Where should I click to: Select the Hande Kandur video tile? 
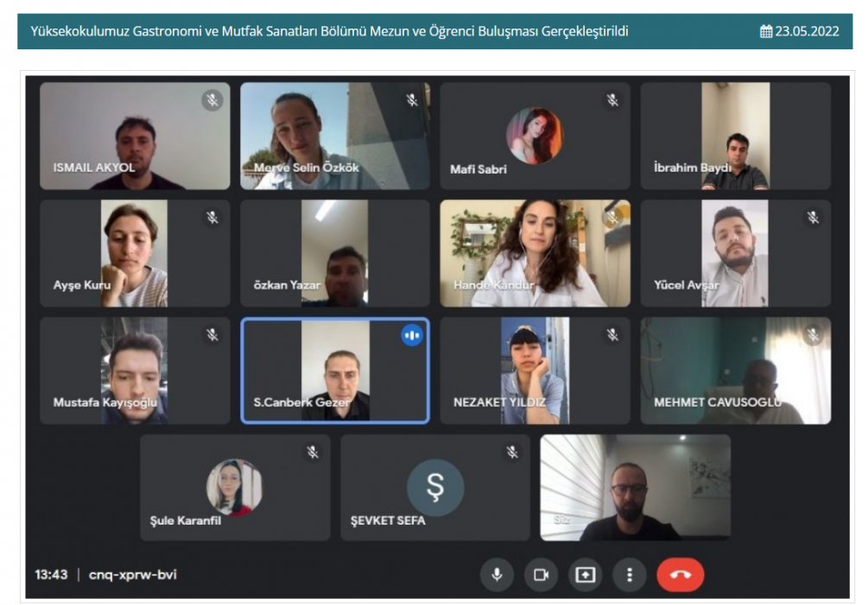pyautogui.click(x=535, y=253)
